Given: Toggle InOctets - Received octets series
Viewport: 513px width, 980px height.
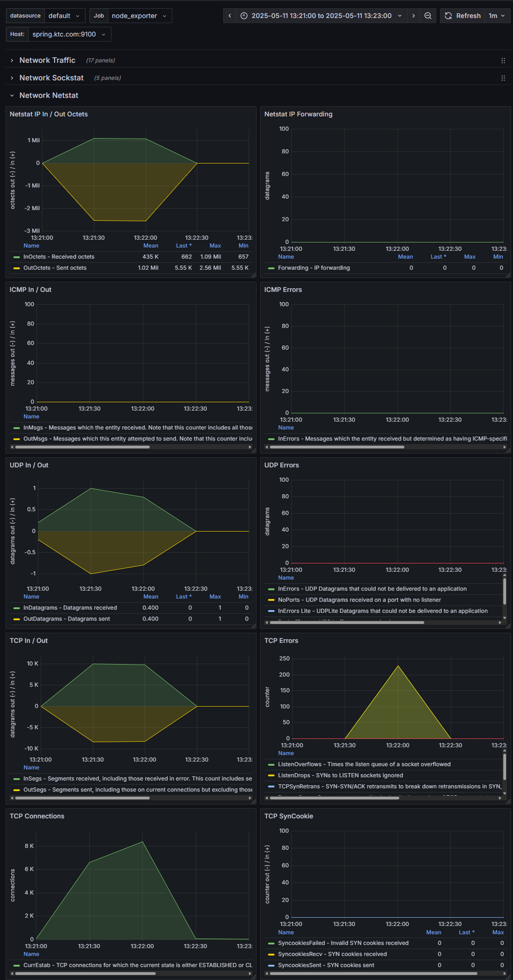Looking at the screenshot, I should tap(59, 257).
